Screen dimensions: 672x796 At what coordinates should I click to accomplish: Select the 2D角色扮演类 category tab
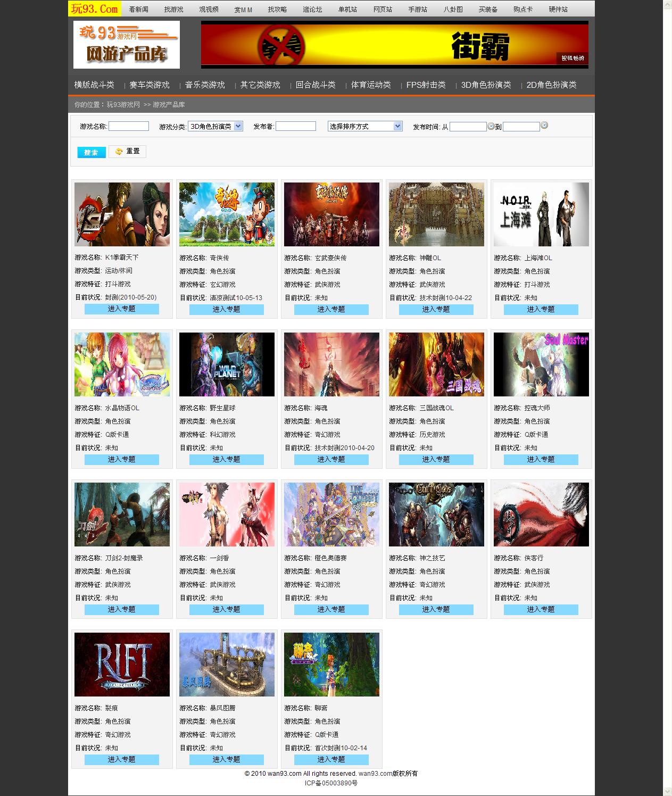point(552,85)
